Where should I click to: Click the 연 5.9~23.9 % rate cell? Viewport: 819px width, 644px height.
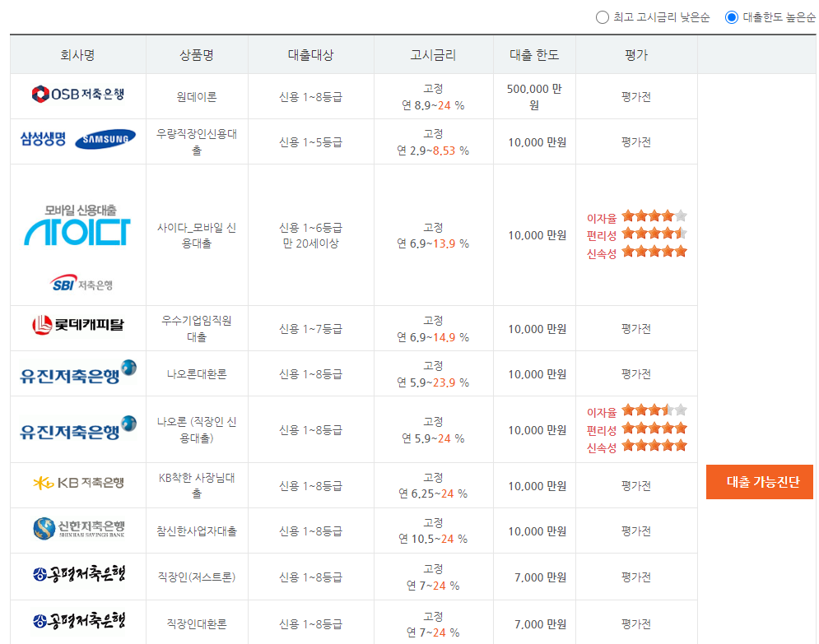pyautogui.click(x=433, y=374)
